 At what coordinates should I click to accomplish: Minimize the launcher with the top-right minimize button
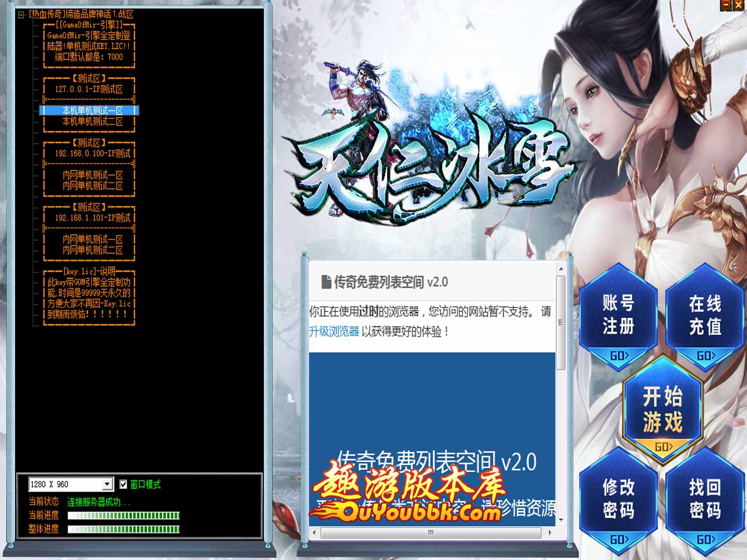[726, 5]
